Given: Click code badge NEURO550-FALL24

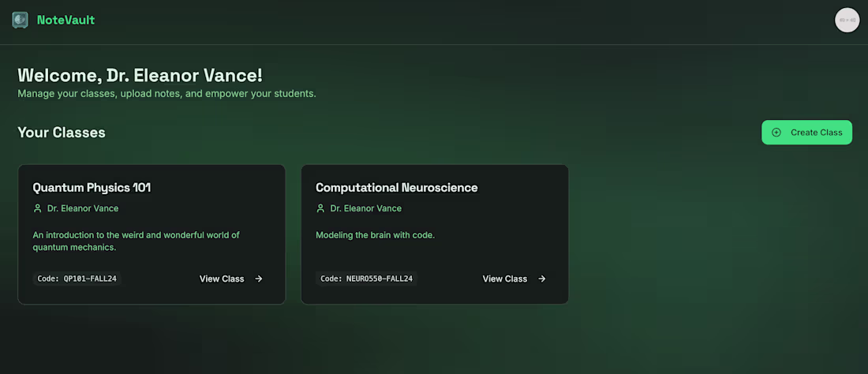Looking at the screenshot, I should coord(366,279).
